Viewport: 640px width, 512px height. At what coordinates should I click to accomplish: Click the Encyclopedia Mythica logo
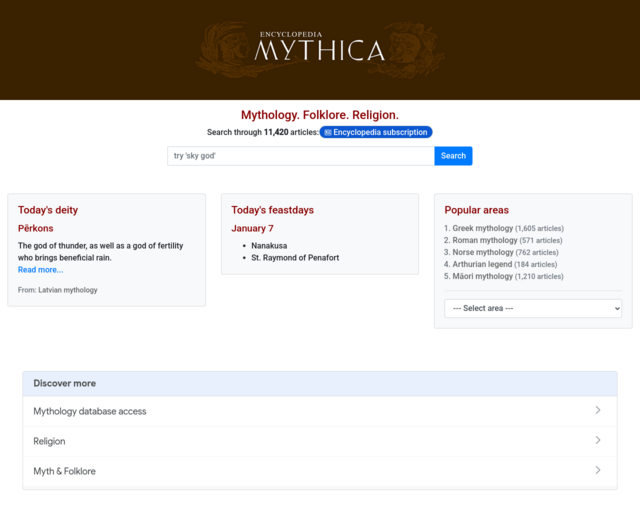[320, 49]
